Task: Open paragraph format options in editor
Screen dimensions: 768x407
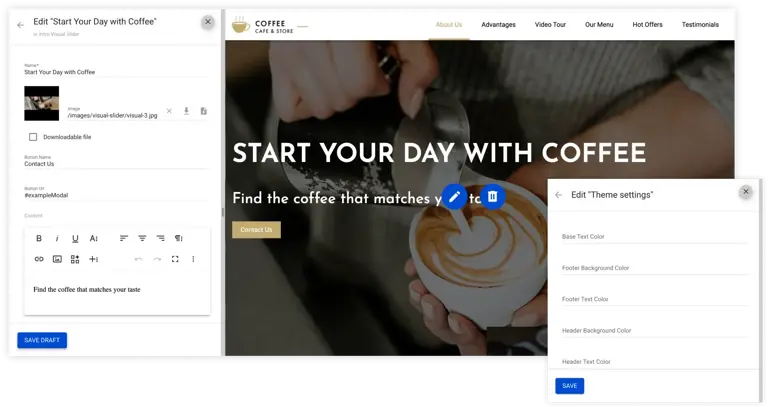Action: click(x=178, y=239)
